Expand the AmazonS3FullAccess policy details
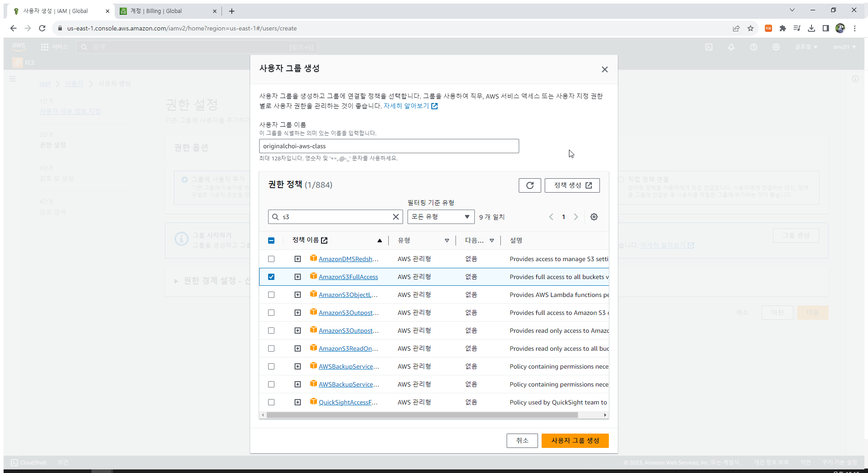This screenshot has width=868, height=473. (x=298, y=277)
